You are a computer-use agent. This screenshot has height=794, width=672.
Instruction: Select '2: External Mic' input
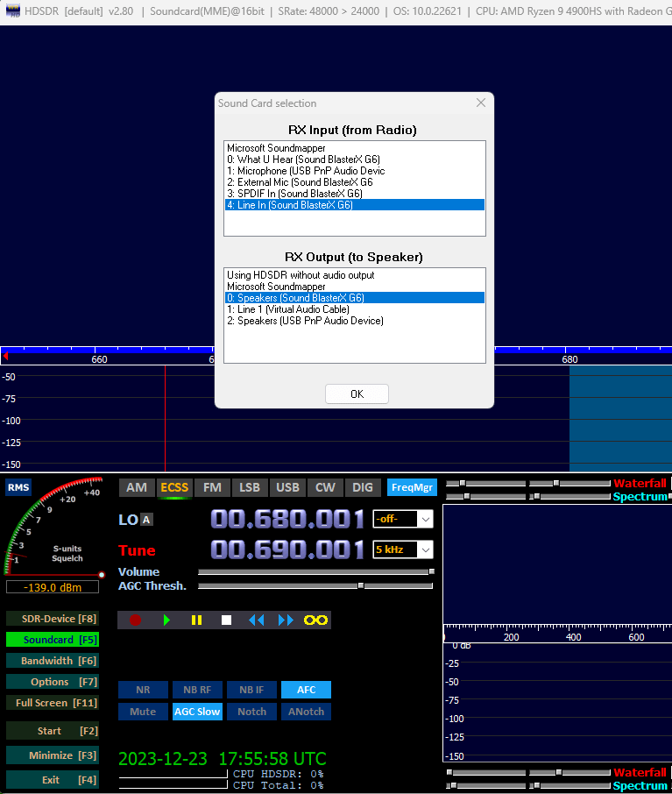point(355,182)
